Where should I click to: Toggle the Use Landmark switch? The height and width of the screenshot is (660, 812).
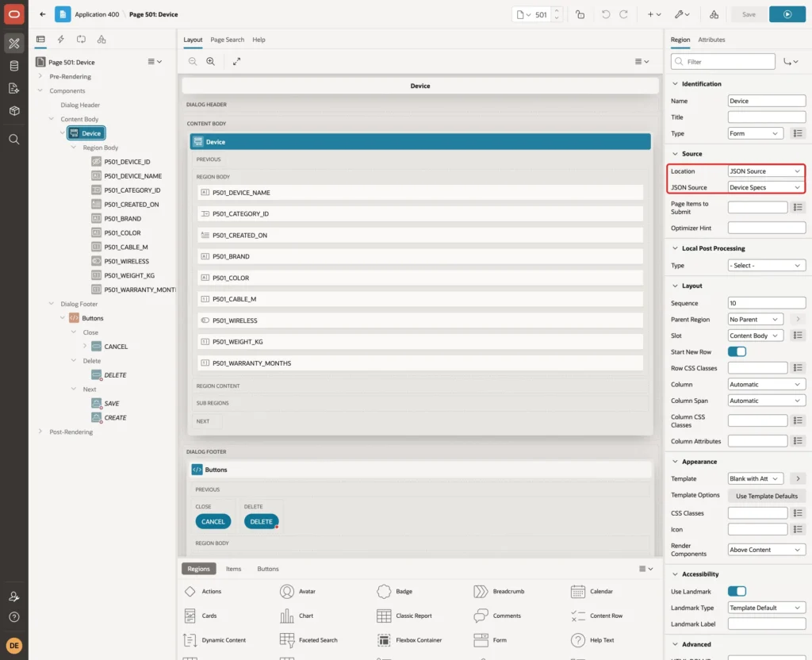point(737,591)
